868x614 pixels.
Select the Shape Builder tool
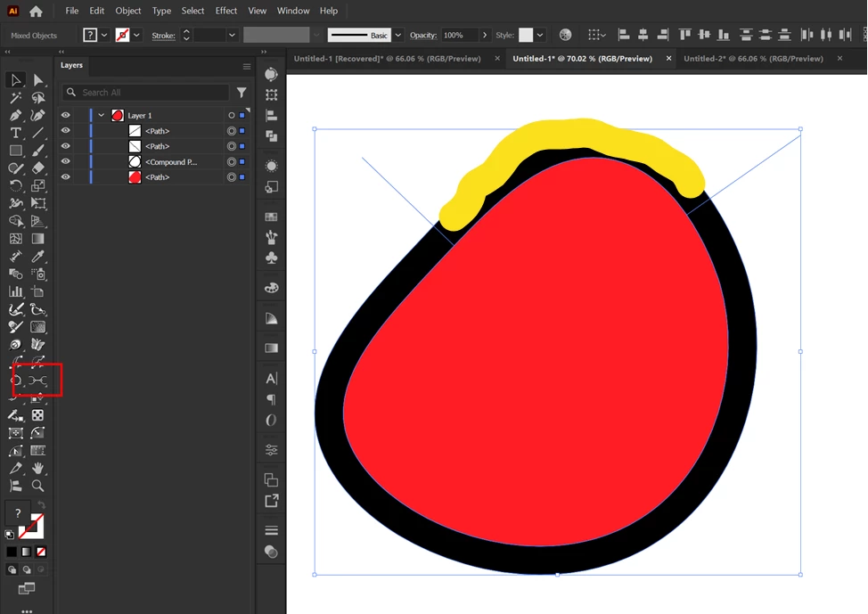point(15,221)
